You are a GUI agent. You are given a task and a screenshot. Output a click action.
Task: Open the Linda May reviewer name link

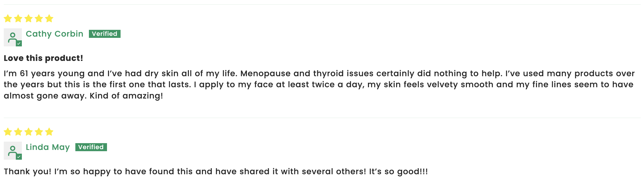(48, 147)
